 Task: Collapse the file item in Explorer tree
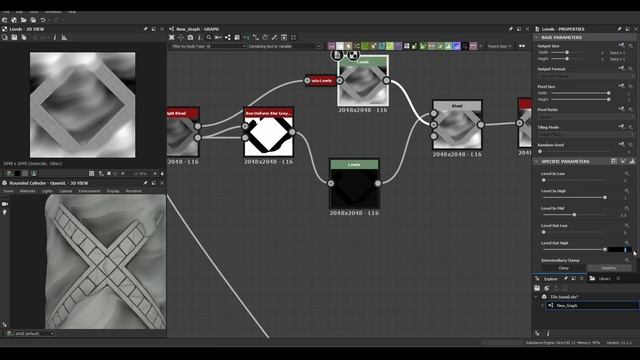[536, 297]
